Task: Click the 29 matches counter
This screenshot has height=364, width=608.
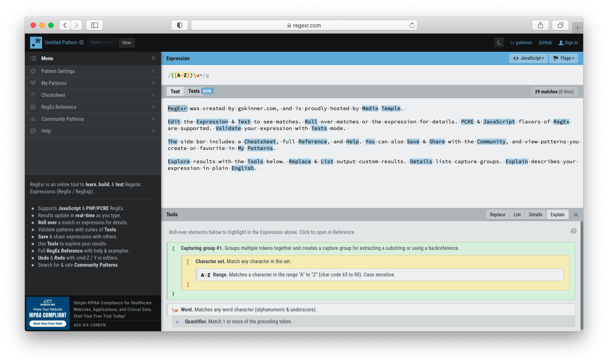Action: coord(554,92)
